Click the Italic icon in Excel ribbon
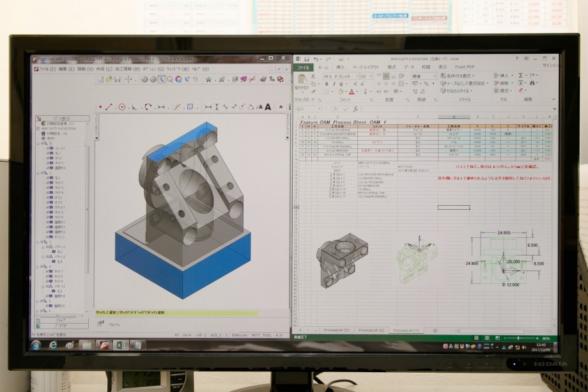 [334, 84]
